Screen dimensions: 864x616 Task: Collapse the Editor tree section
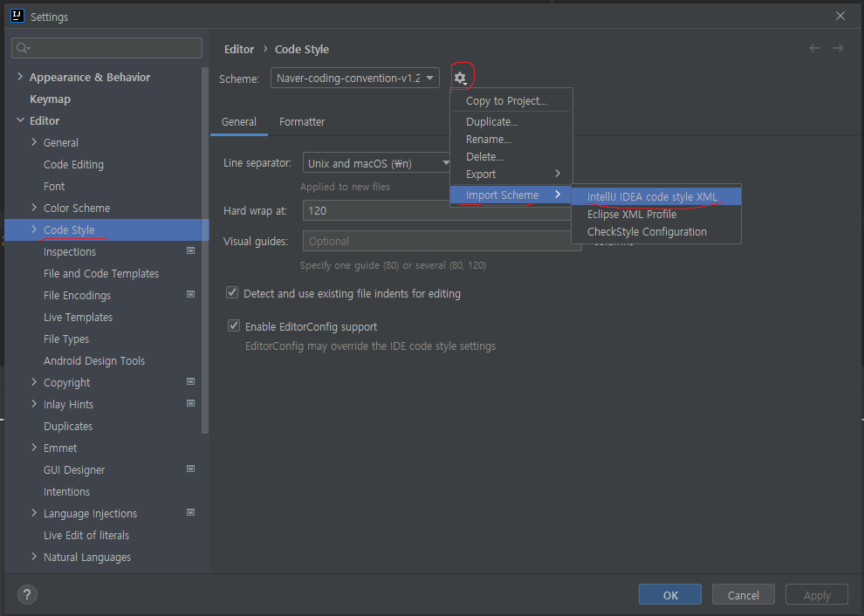(20, 120)
